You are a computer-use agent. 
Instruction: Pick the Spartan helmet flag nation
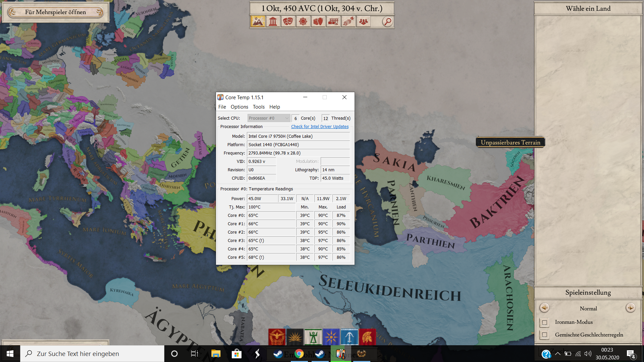coord(368,337)
